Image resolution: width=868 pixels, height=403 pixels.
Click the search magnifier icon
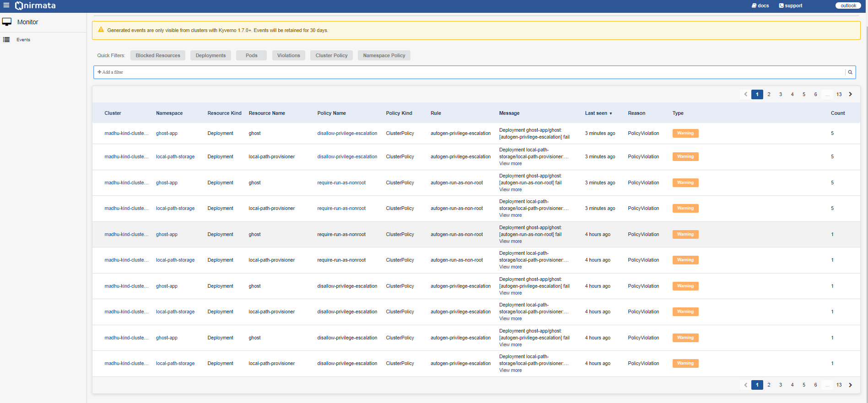tap(850, 72)
